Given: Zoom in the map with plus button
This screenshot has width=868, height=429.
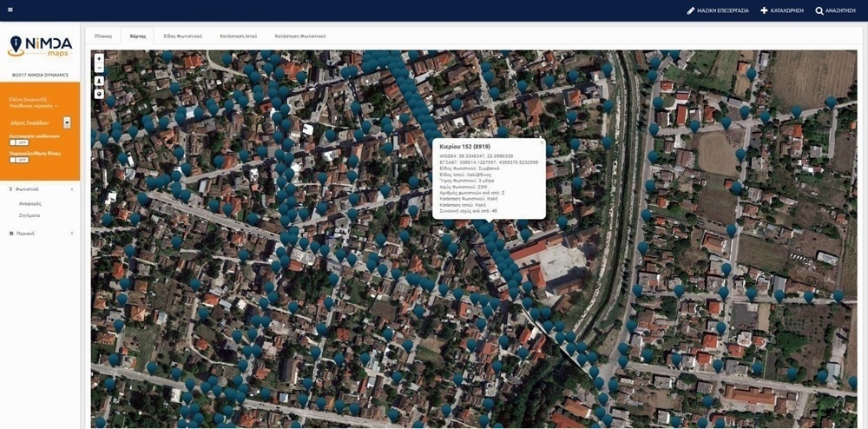Looking at the screenshot, I should tap(100, 59).
